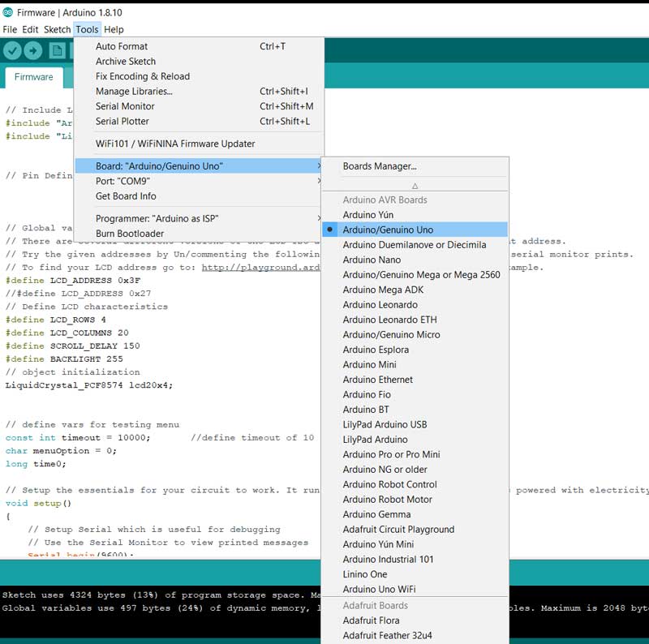Click the New sketch toolbar icon

[x=57, y=51]
